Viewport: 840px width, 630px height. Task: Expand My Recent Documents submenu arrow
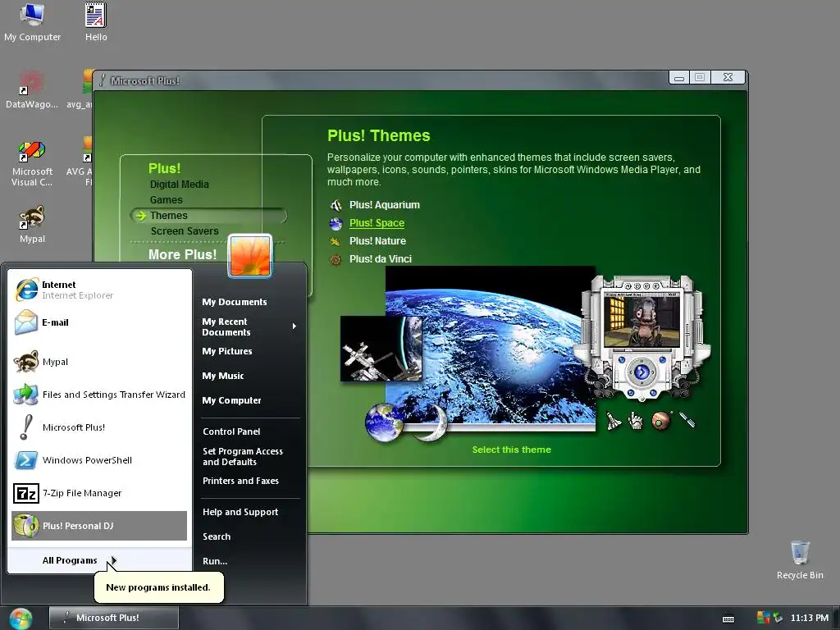click(294, 326)
